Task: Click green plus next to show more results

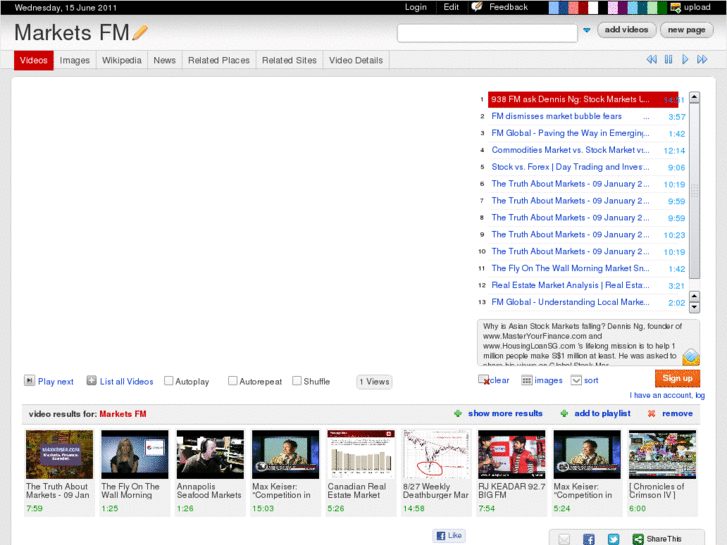Action: pyautogui.click(x=458, y=413)
